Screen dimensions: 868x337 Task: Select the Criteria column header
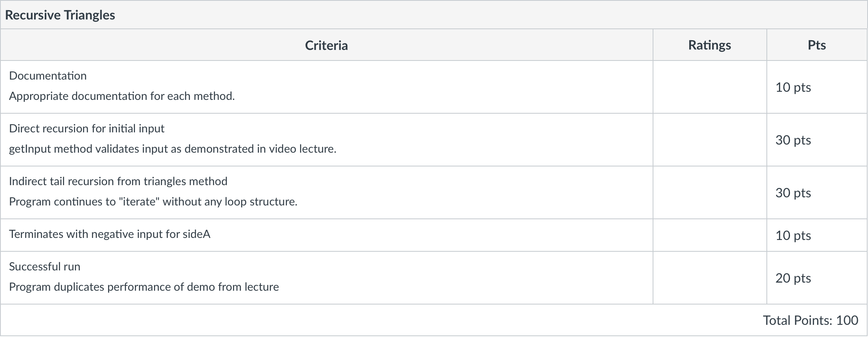[326, 45]
